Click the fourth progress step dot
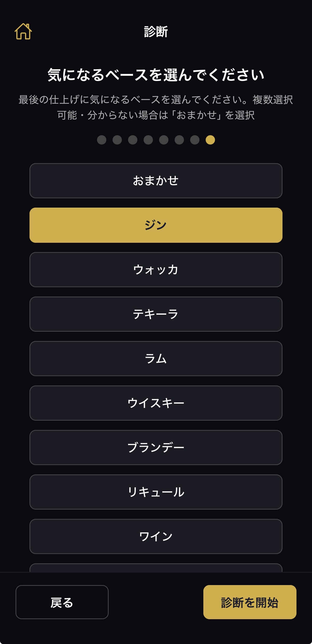312x644 pixels. 148,140
